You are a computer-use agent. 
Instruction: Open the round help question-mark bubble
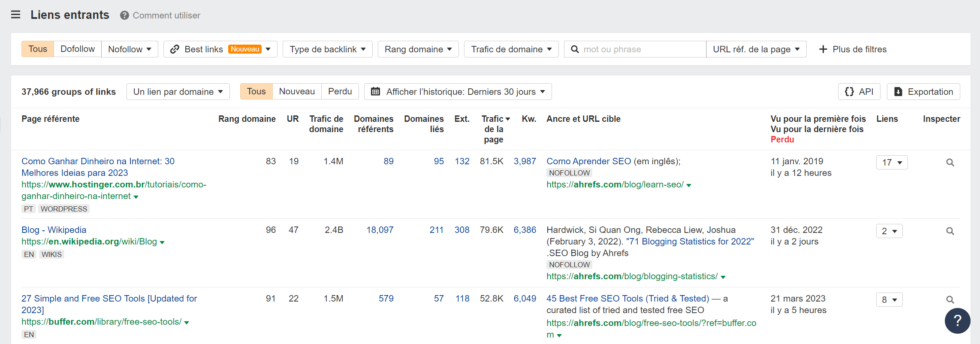957,320
